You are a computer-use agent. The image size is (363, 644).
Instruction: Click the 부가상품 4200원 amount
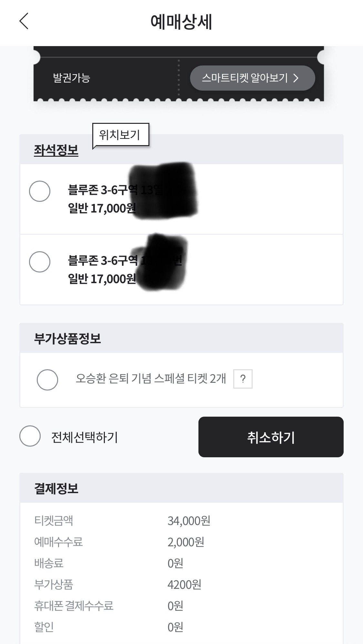184,585
